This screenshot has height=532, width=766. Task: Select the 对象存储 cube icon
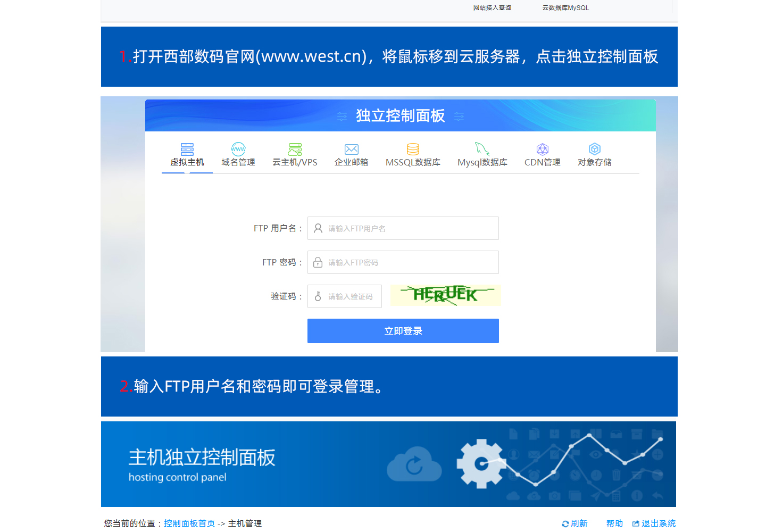[594, 149]
